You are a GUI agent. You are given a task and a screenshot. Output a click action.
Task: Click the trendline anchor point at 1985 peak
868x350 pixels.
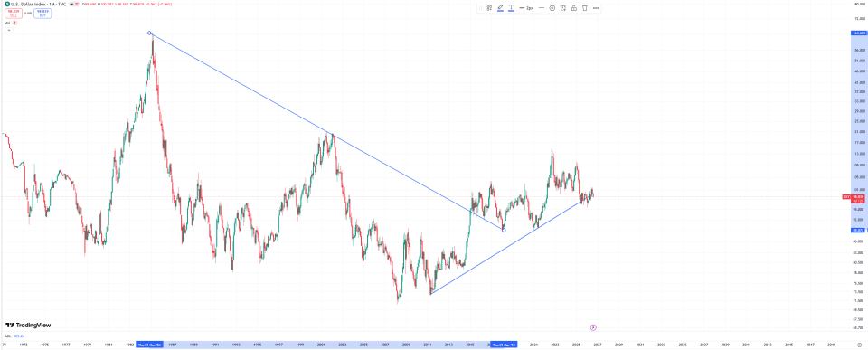pyautogui.click(x=149, y=33)
